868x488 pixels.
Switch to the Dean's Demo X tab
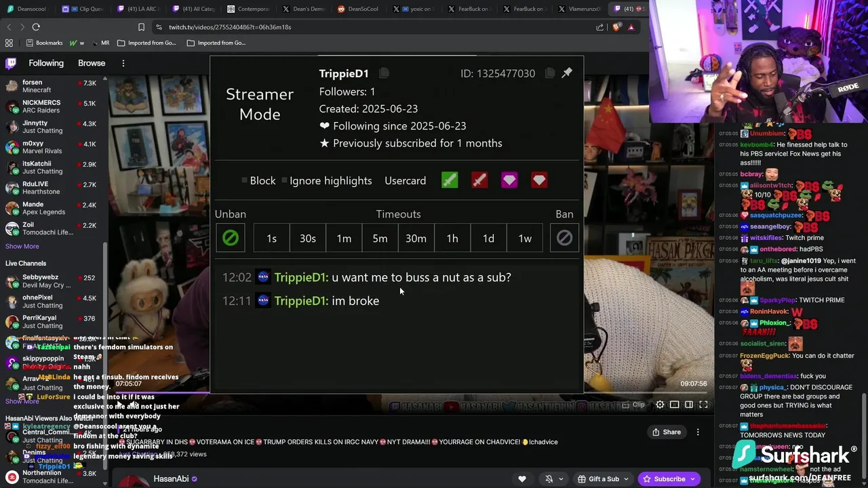[304, 9]
